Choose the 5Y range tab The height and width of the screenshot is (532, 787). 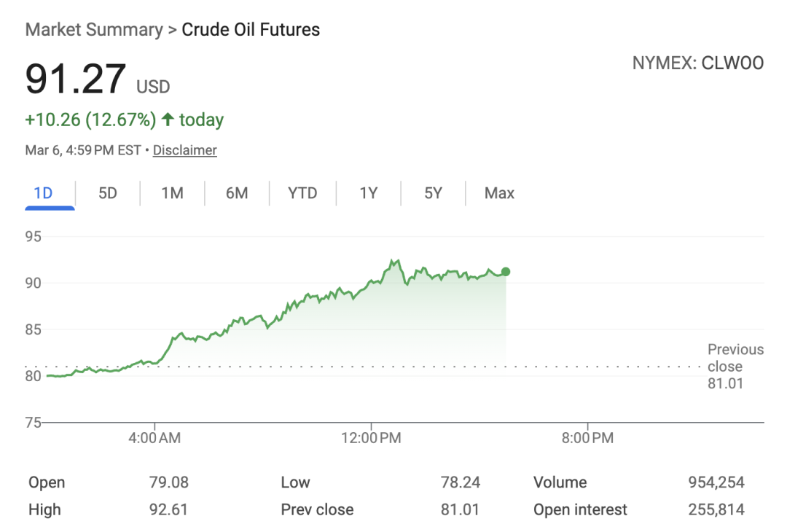433,193
